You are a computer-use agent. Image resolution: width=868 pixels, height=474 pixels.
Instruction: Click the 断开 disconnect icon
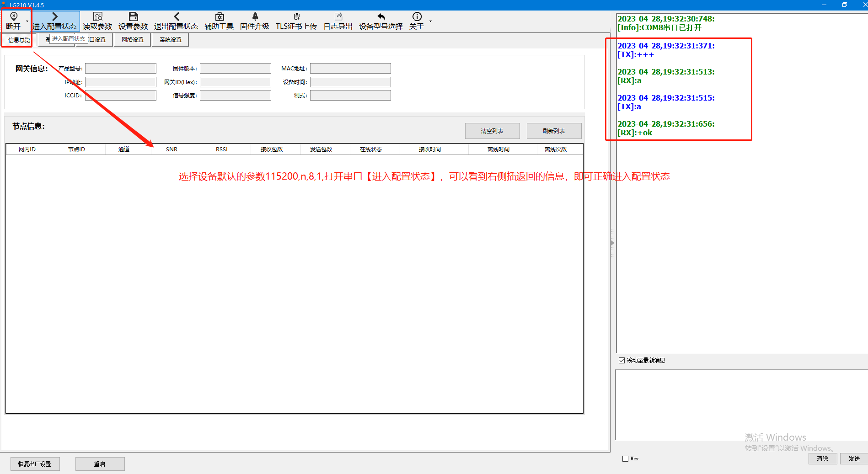pyautogui.click(x=14, y=17)
